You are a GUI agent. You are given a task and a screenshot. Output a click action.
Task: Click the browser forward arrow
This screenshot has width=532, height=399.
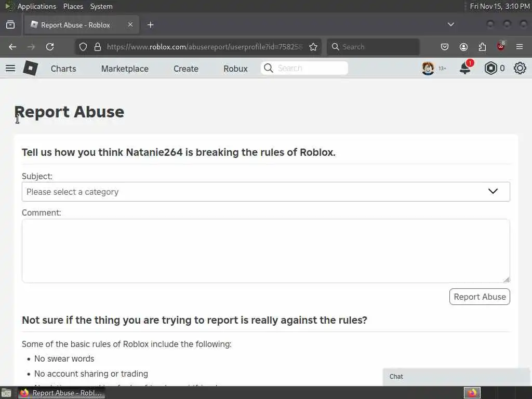point(31,47)
